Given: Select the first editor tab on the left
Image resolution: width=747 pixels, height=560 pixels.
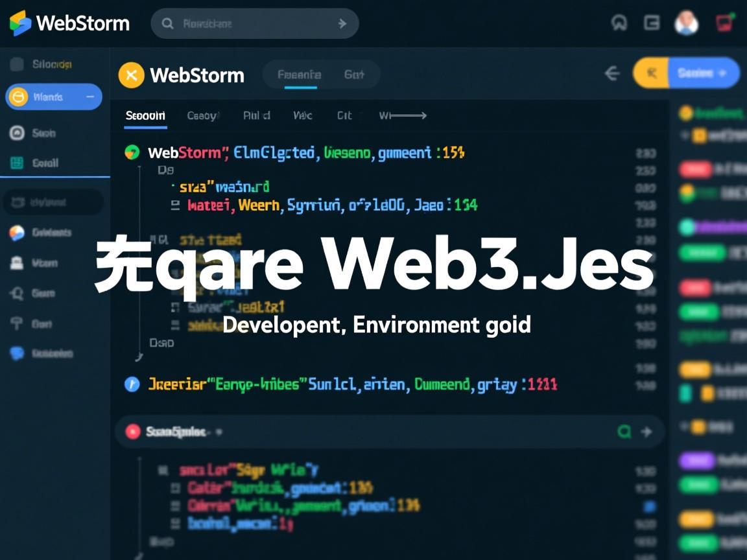Looking at the screenshot, I should point(145,115).
